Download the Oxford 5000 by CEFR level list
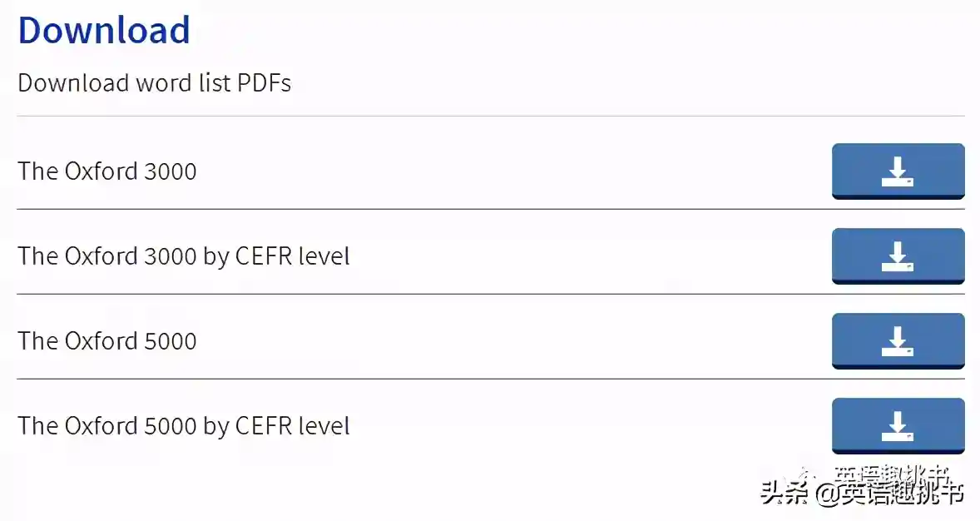Screen dimensions: 980x521 898,426
